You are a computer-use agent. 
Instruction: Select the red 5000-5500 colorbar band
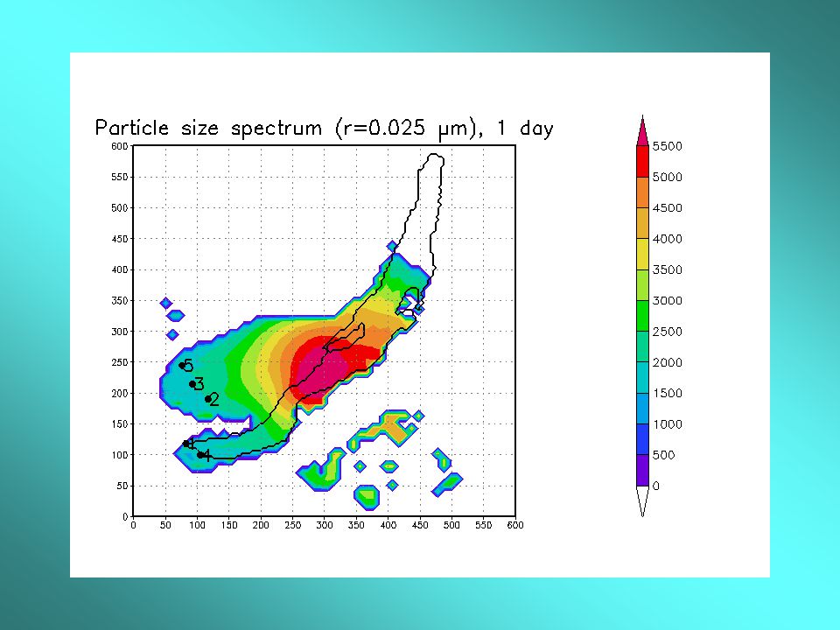point(642,161)
